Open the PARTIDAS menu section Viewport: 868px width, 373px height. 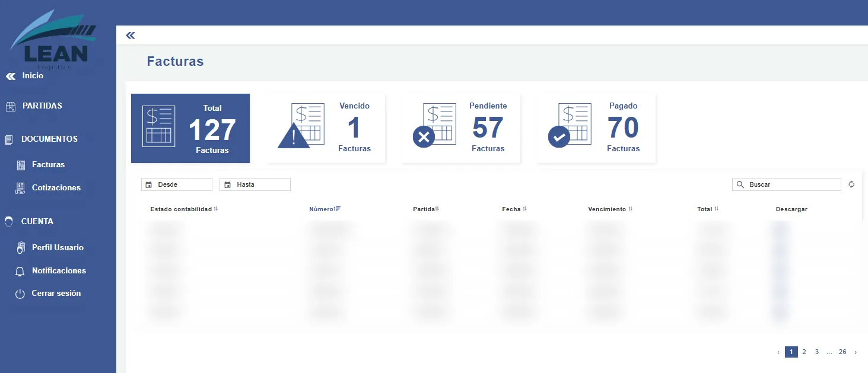tap(42, 106)
